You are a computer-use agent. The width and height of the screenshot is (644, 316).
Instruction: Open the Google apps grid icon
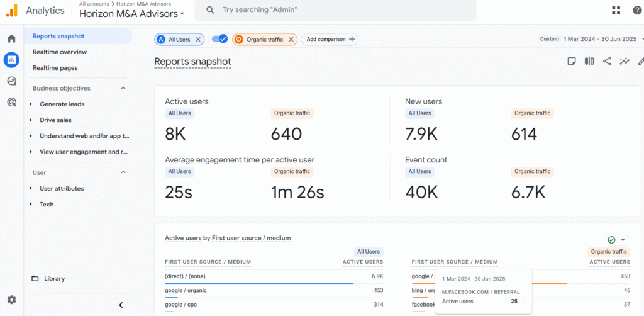(616, 10)
